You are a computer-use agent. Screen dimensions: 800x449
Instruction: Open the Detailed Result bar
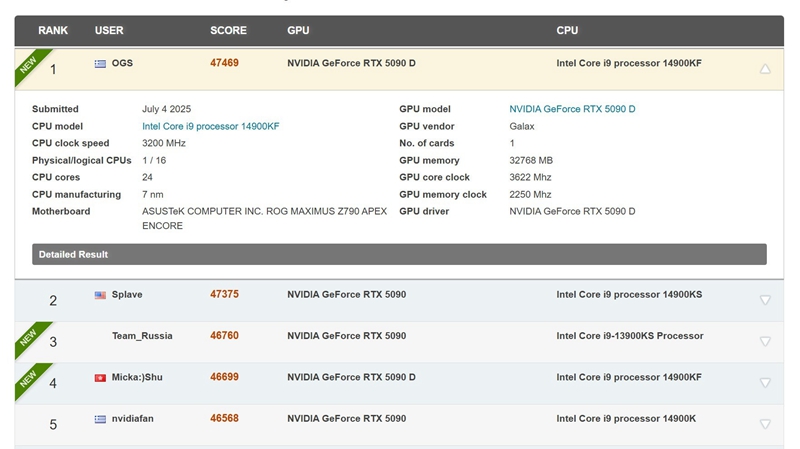[x=399, y=255]
